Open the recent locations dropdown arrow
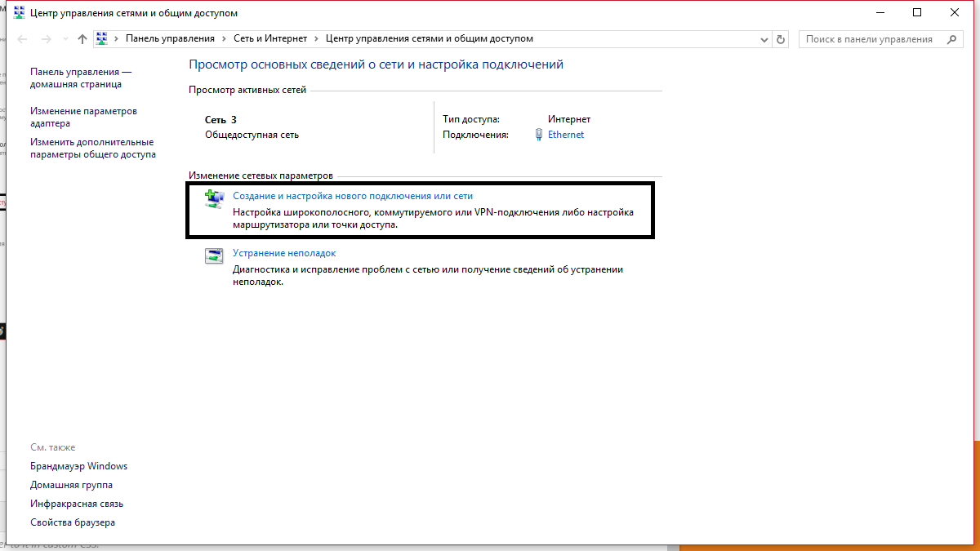This screenshot has height=551, width=980. (65, 39)
